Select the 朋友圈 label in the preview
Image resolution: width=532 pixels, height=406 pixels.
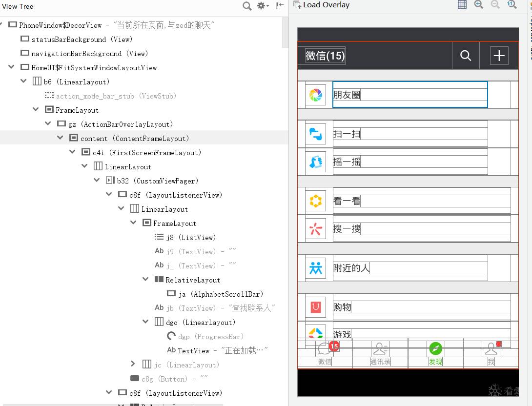point(347,95)
